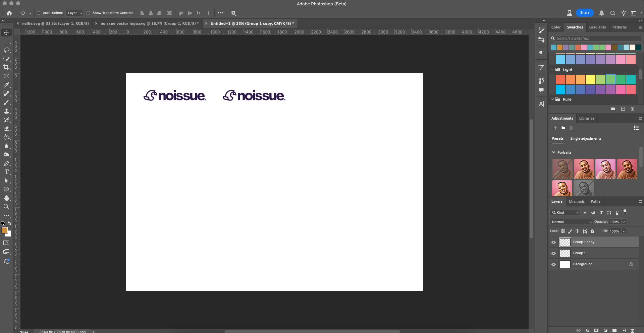644x333 pixels.
Task: Open more options ellipsis in options bar
Action: [x=220, y=13]
